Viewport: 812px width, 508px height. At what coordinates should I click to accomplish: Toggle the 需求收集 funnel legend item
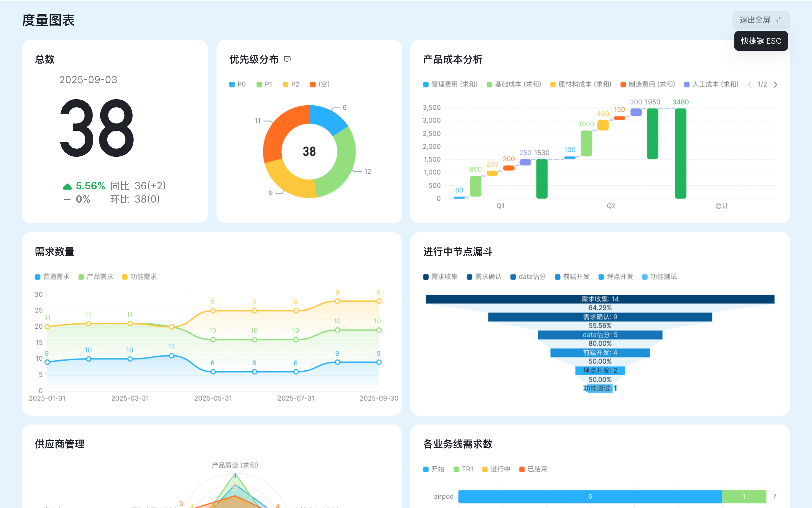[x=441, y=277]
